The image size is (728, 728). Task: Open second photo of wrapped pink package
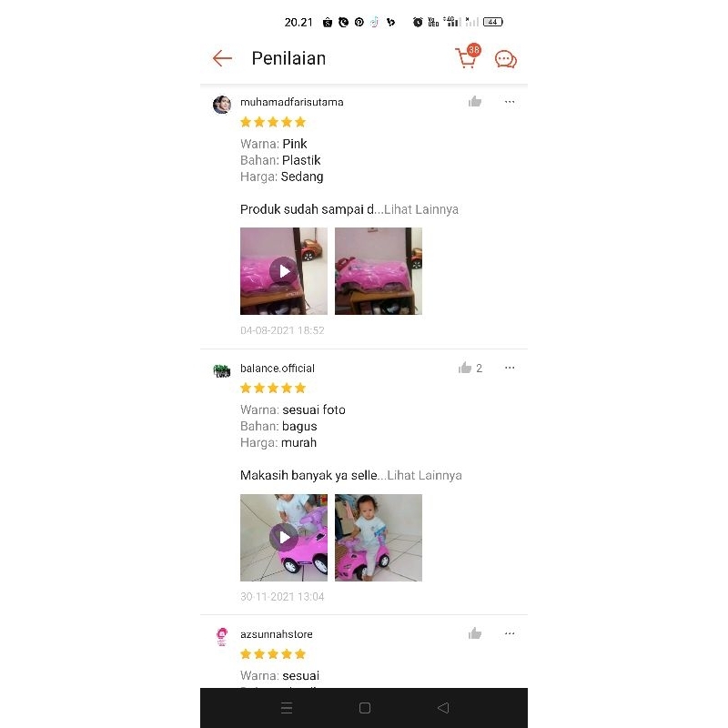point(379,271)
